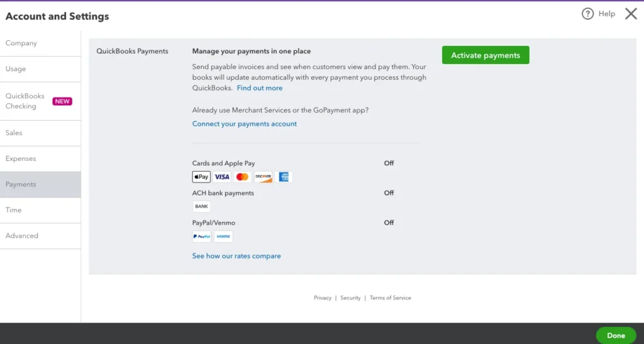Open the Find out more link

(260, 88)
